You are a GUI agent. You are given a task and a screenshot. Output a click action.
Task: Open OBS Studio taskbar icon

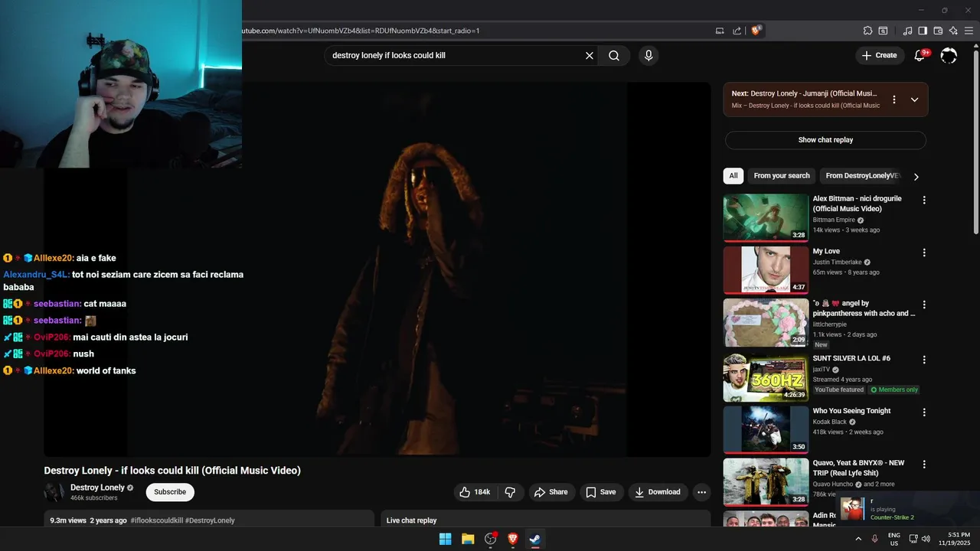coord(491,539)
